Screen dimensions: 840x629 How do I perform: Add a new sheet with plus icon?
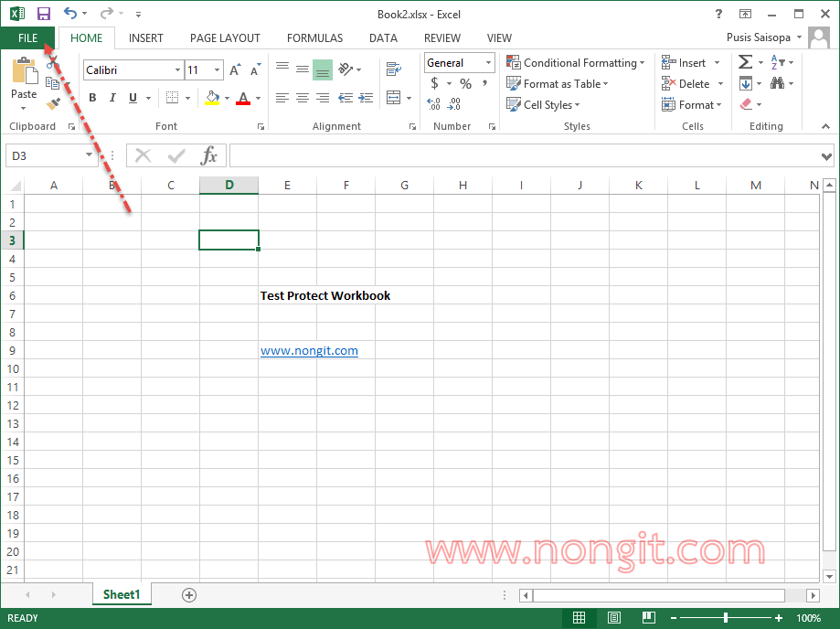[189, 595]
